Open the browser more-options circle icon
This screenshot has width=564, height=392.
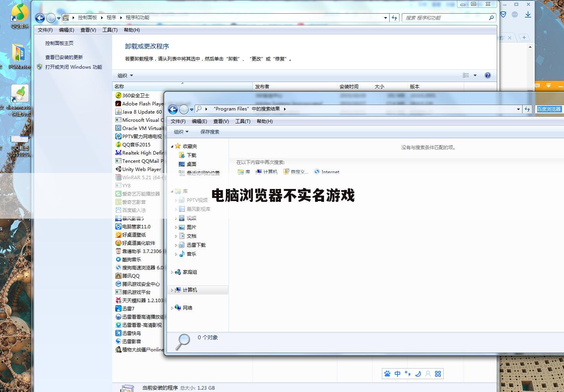(x=515, y=14)
